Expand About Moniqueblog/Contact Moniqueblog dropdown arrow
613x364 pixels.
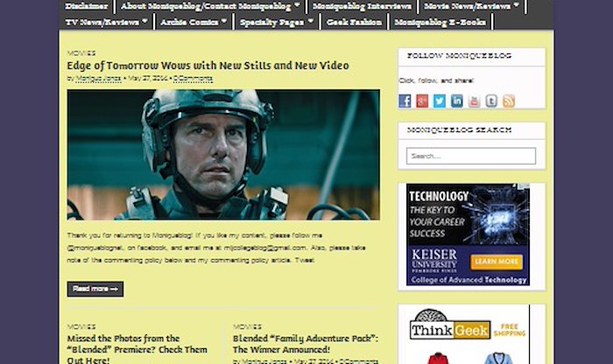297,5
